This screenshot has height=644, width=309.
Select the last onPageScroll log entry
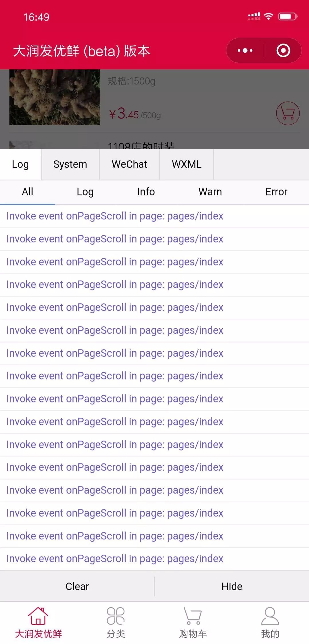tap(154, 559)
